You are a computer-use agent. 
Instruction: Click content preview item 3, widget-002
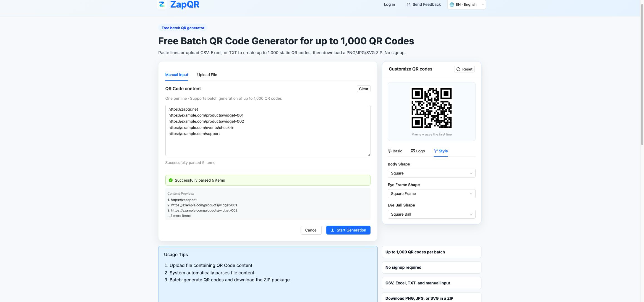(x=202, y=211)
